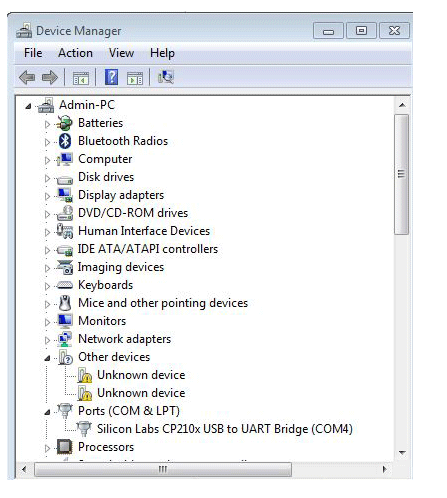447x498 pixels.
Task: Expand the Processors category
Action: 47,448
